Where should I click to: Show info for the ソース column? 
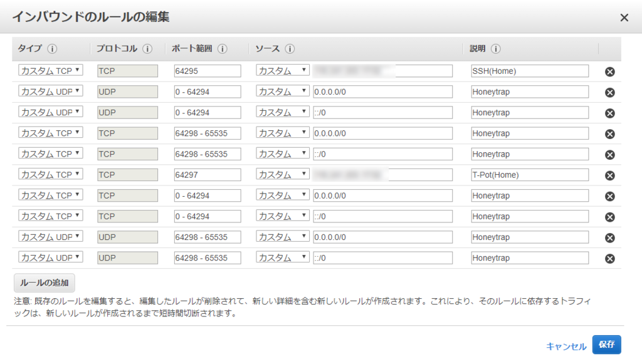click(x=290, y=49)
